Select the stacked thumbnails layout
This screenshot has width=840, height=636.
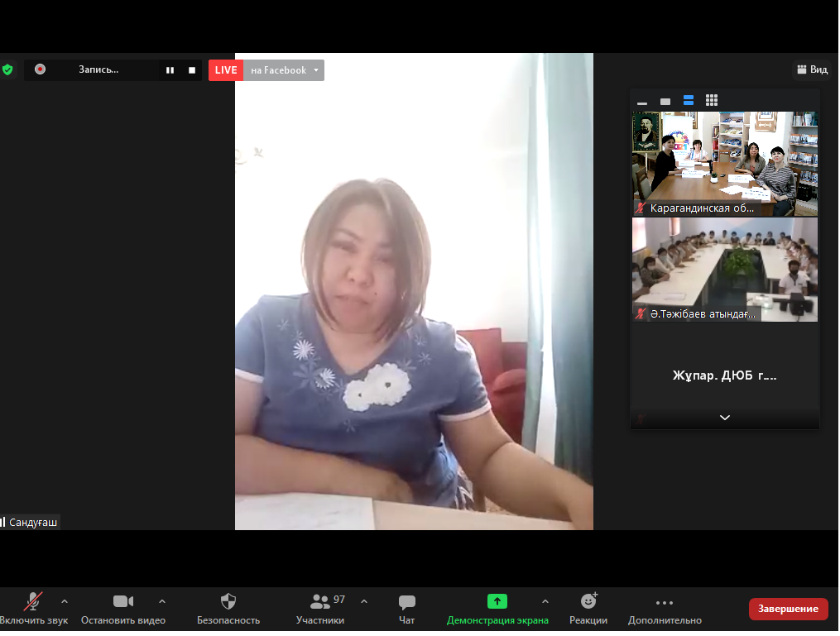point(689,101)
